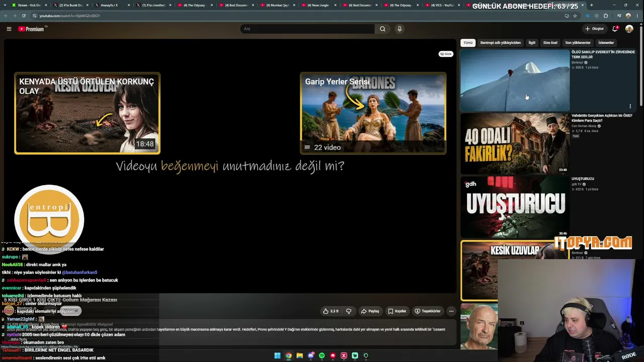Screen dimensions: 644x362
Task: Select the Tümü filter chip
Action: point(468,43)
